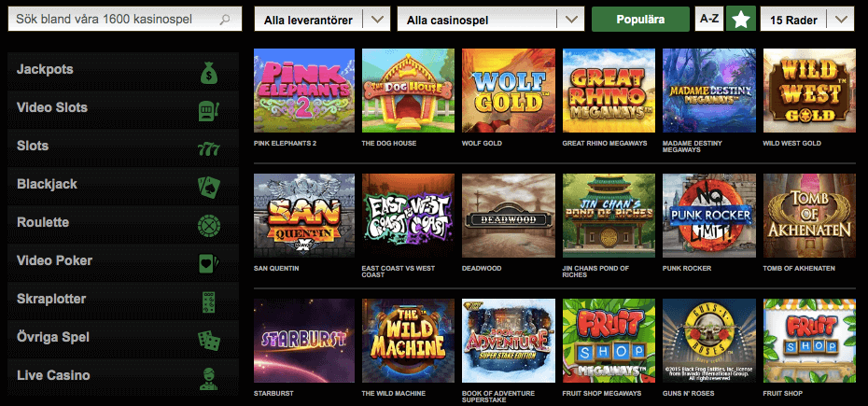Open the Guns N' Roses thumbnail
This screenshot has width=868, height=406.
(x=709, y=342)
